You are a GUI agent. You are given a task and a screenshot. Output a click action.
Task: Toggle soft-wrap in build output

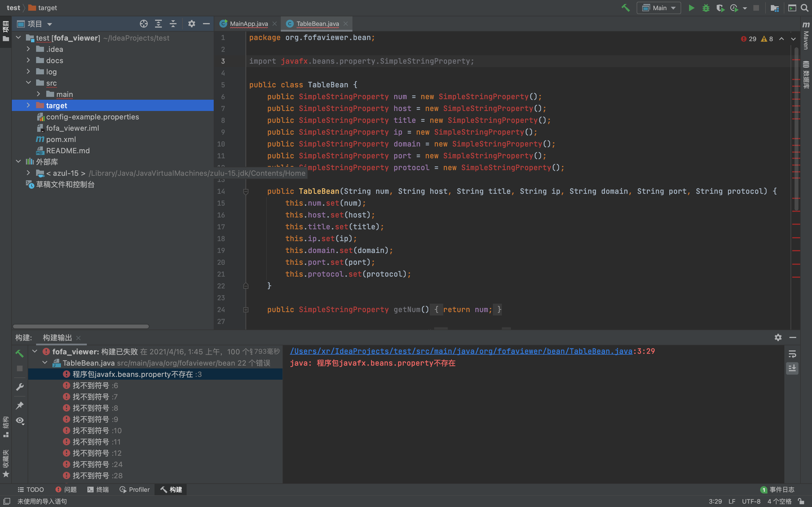(792, 354)
